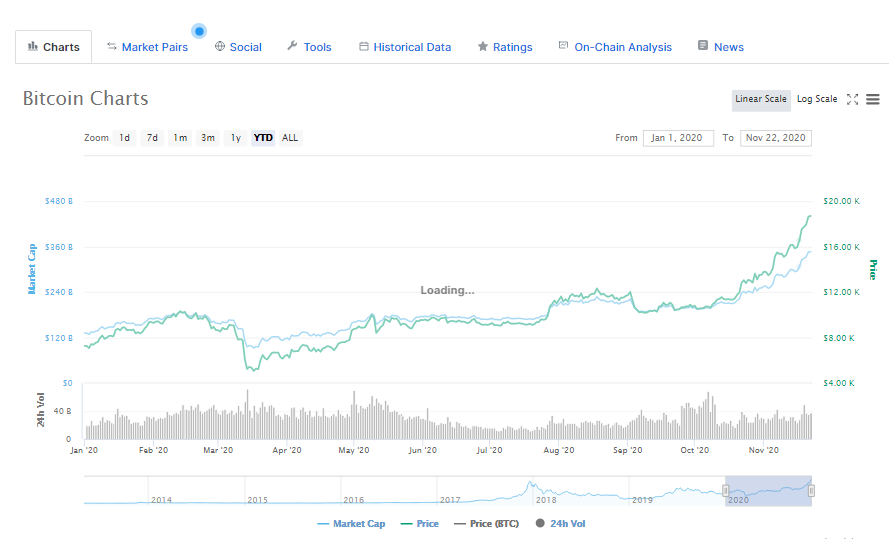Screen dimensions: 894x539
Task: Zoom chart to 7d range
Action: coord(152,138)
